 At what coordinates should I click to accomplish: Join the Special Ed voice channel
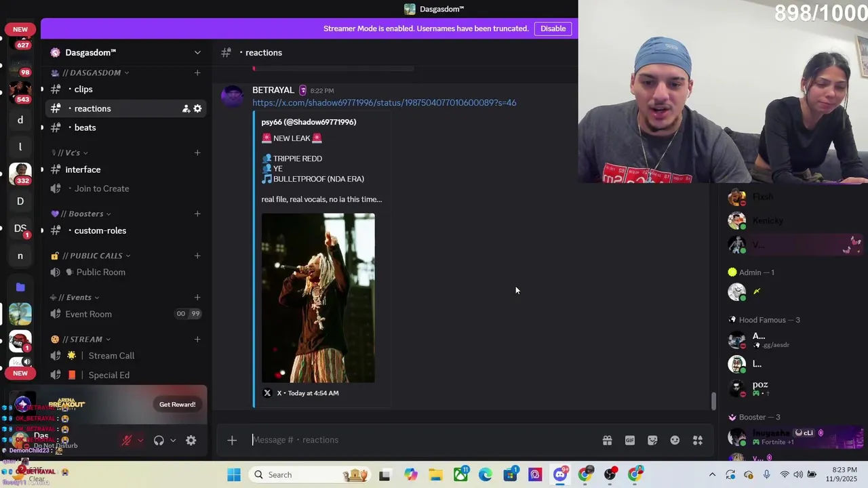click(125, 375)
